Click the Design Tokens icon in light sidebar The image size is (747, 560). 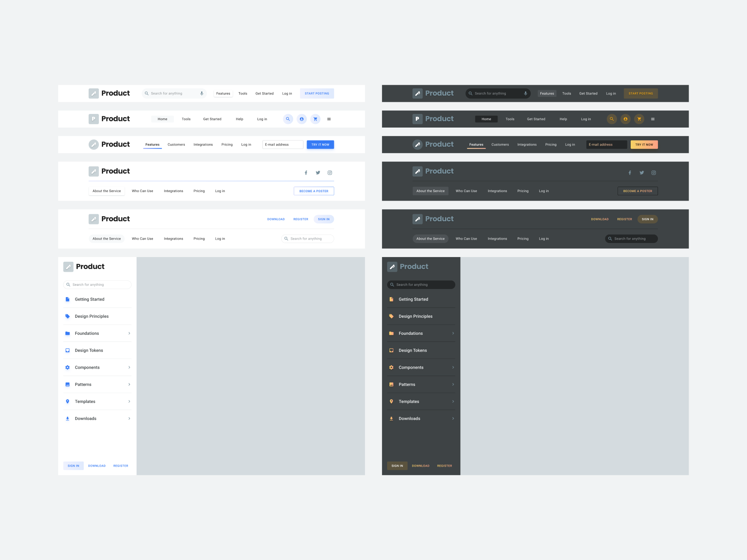(x=67, y=350)
